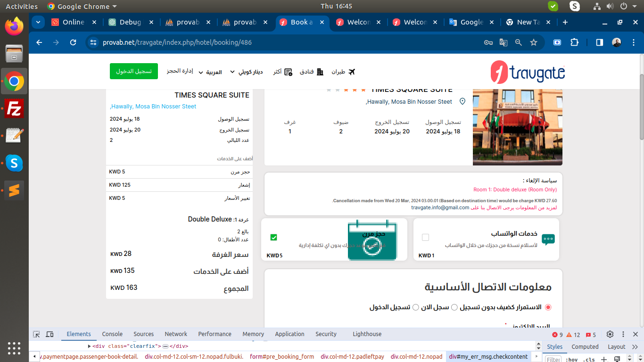Click the zoom magnifier icon in address bar
The width and height of the screenshot is (644, 362).
519,42
